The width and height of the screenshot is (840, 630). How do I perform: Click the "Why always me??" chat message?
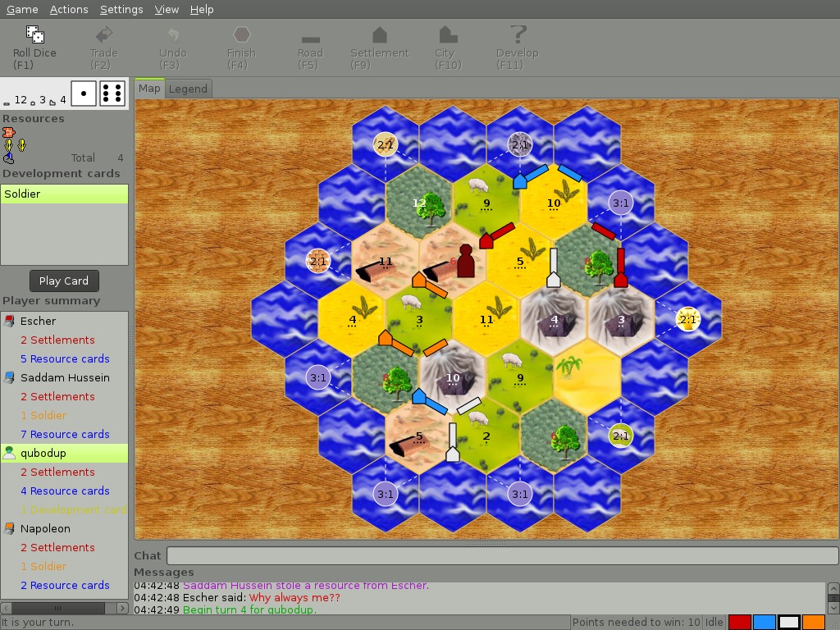[x=294, y=598]
